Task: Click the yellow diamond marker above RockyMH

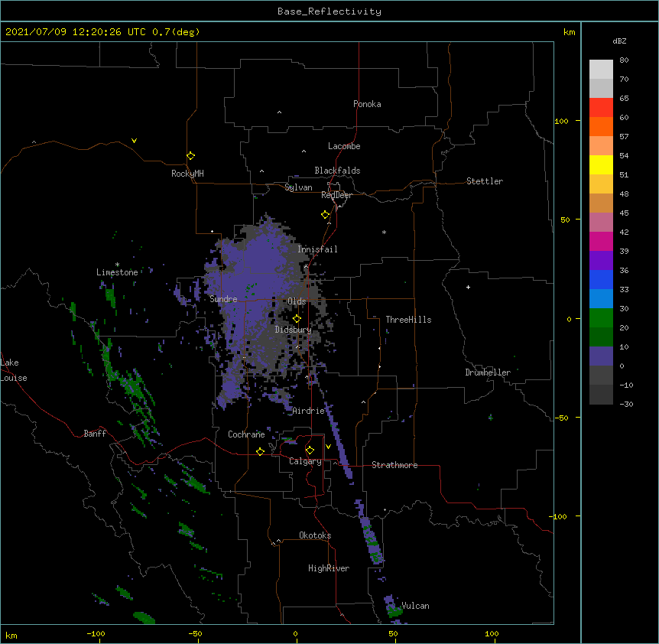Action: click(191, 156)
